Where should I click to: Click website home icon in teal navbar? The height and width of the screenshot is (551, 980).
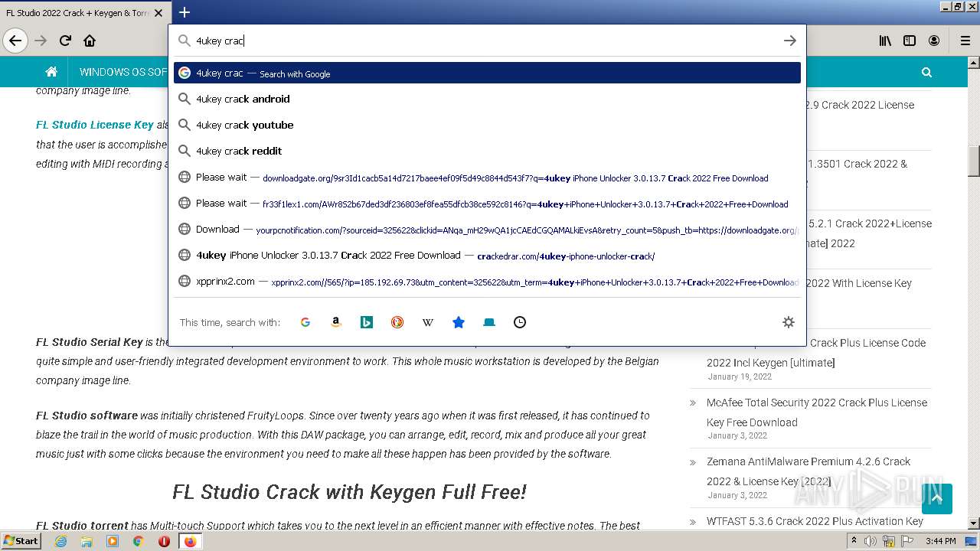pos(51,72)
